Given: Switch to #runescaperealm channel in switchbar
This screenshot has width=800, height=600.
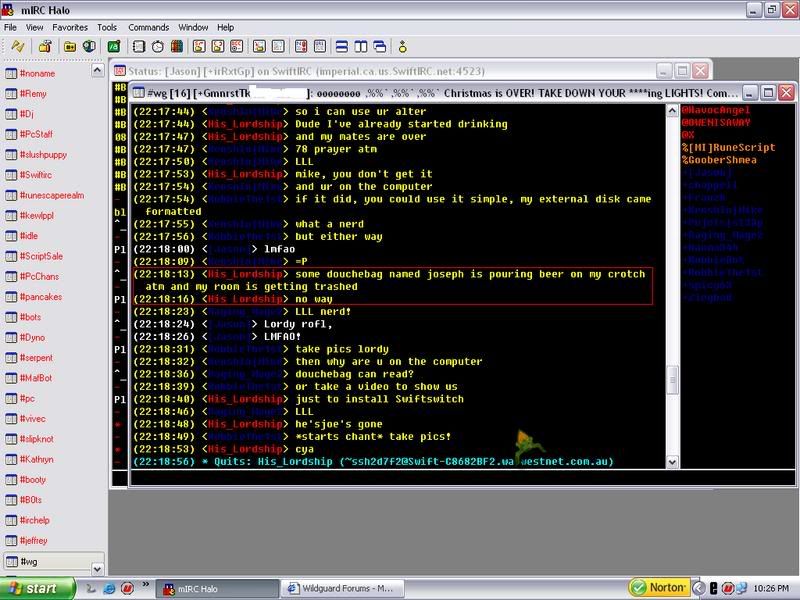Looking at the screenshot, I should pyautogui.click(x=52, y=195).
